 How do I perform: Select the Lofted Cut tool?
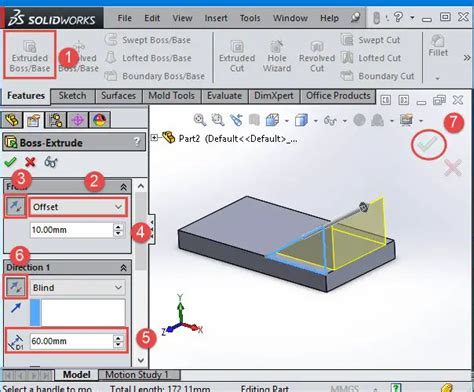371,58
